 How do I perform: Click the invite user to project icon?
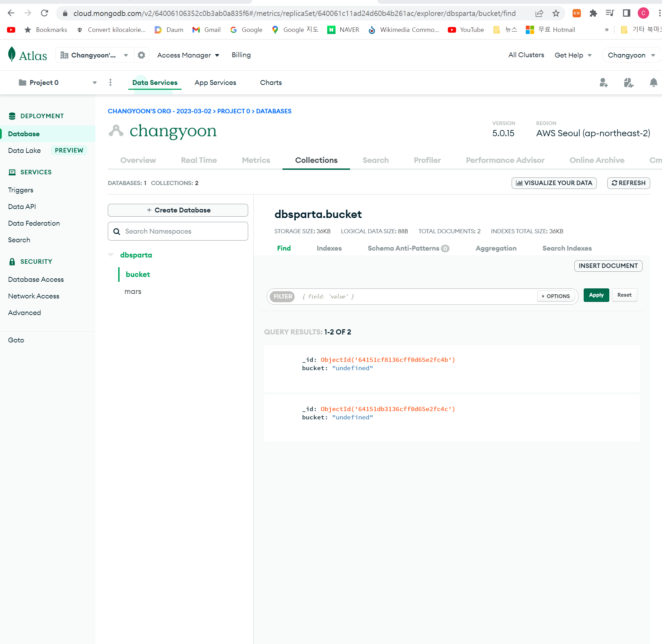(x=603, y=82)
